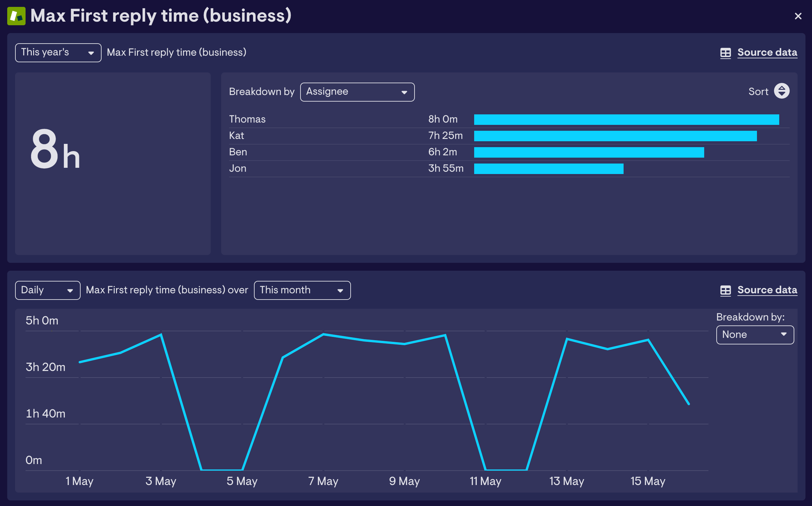Screen dimensions: 812x506
Task: Open lower Source data link
Action: [767, 290]
